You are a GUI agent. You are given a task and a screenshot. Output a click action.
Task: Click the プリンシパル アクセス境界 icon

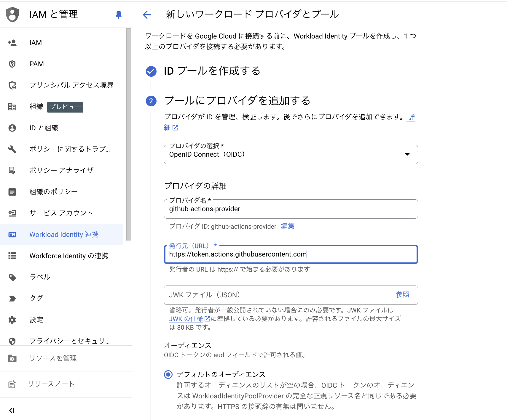click(x=12, y=85)
